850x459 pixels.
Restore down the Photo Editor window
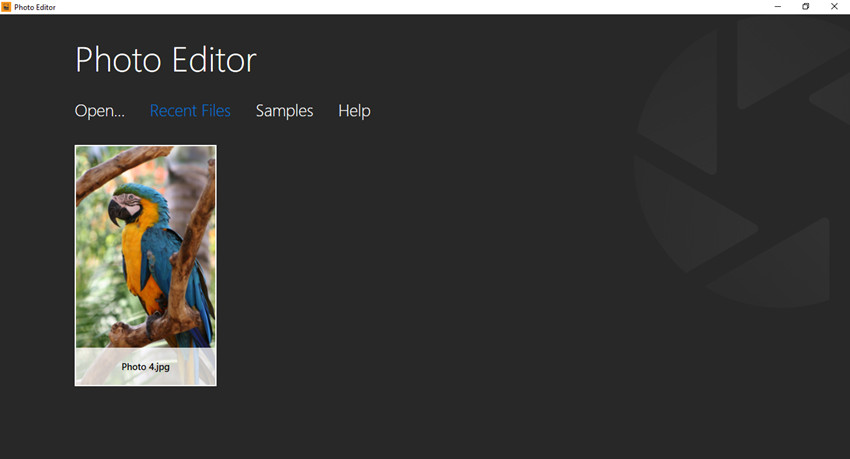tap(806, 7)
